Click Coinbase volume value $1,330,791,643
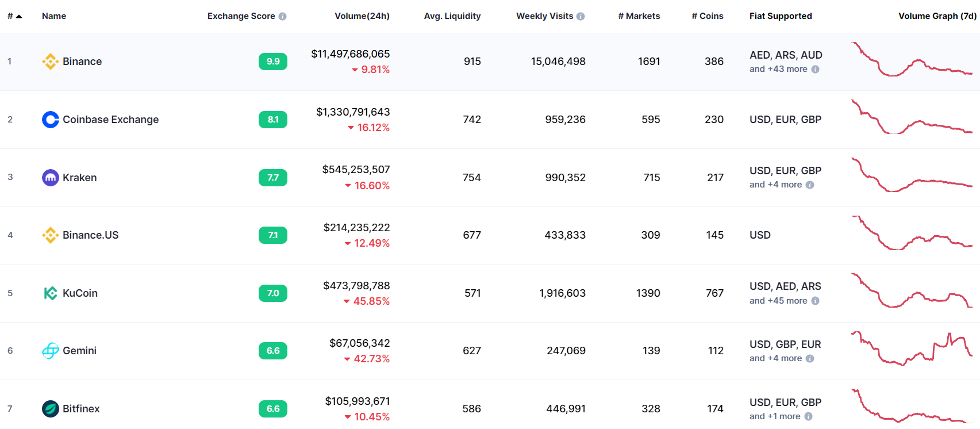This screenshot has height=429, width=980. click(353, 112)
